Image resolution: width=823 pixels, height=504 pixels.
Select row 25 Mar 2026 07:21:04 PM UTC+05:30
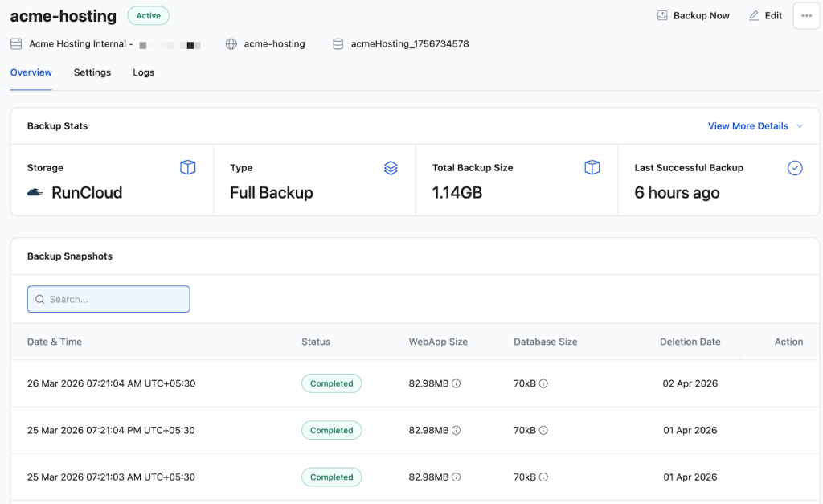click(416, 430)
